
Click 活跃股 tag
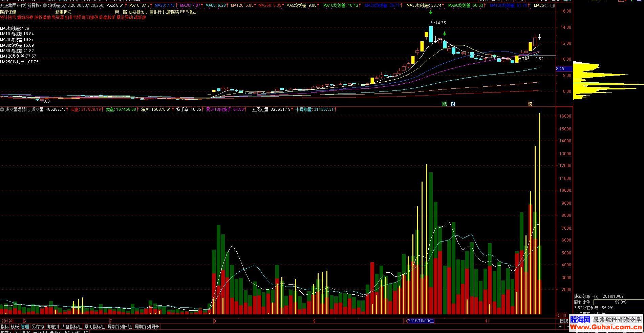pos(140,17)
